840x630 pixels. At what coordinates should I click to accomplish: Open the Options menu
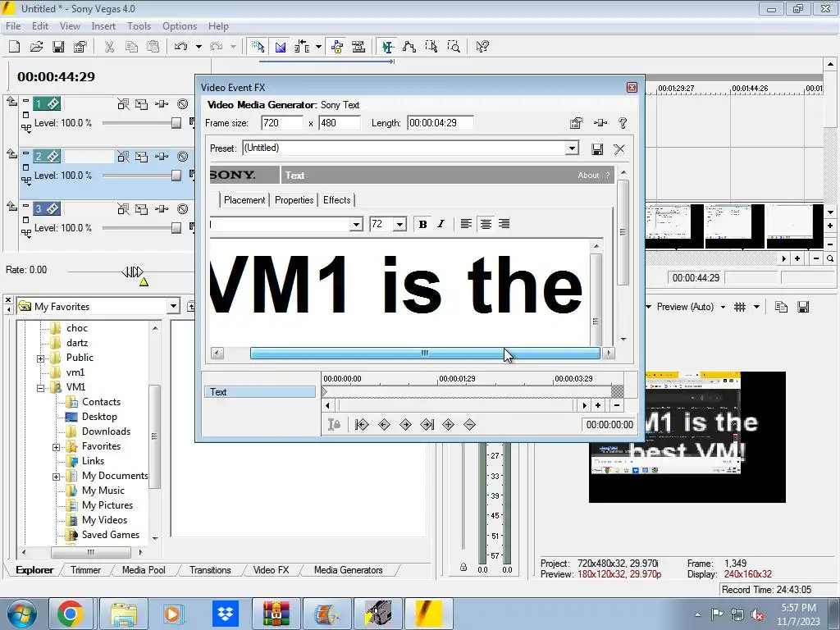click(180, 26)
